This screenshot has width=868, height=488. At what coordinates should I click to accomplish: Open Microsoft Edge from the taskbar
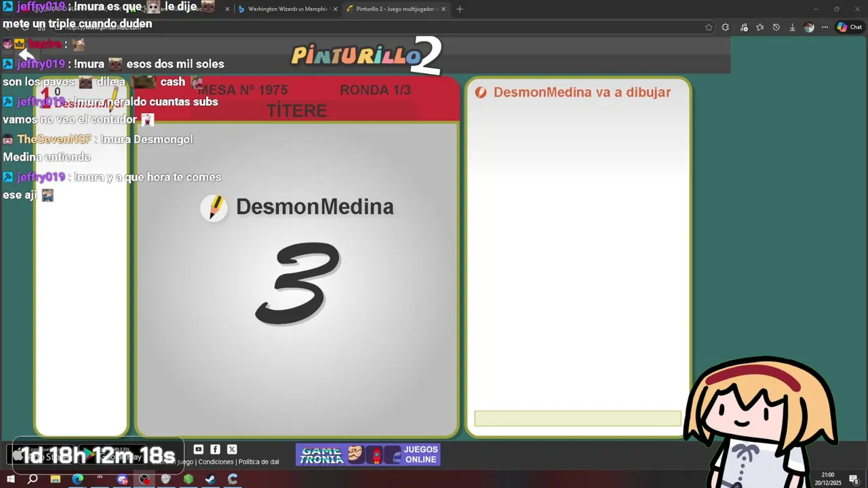point(77,479)
